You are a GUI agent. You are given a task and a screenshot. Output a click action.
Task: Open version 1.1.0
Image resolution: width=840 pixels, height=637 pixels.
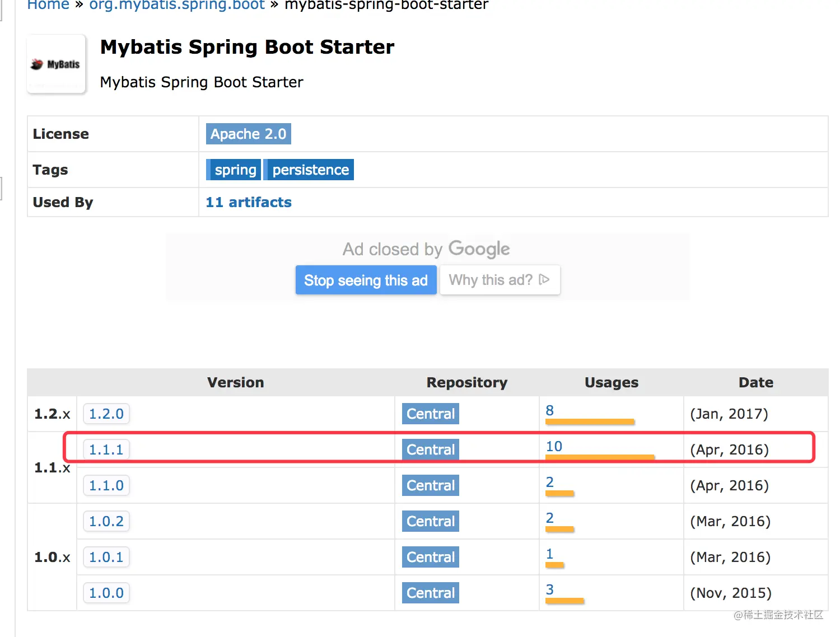106,485
